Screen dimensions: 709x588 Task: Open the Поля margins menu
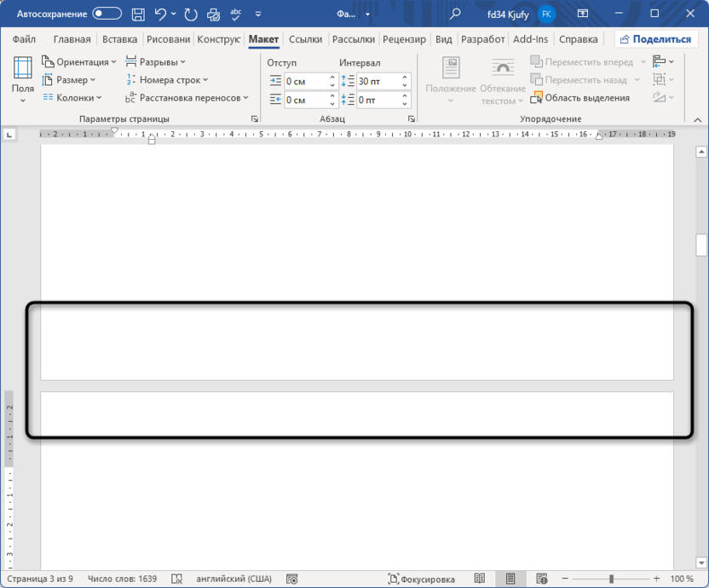[23, 79]
